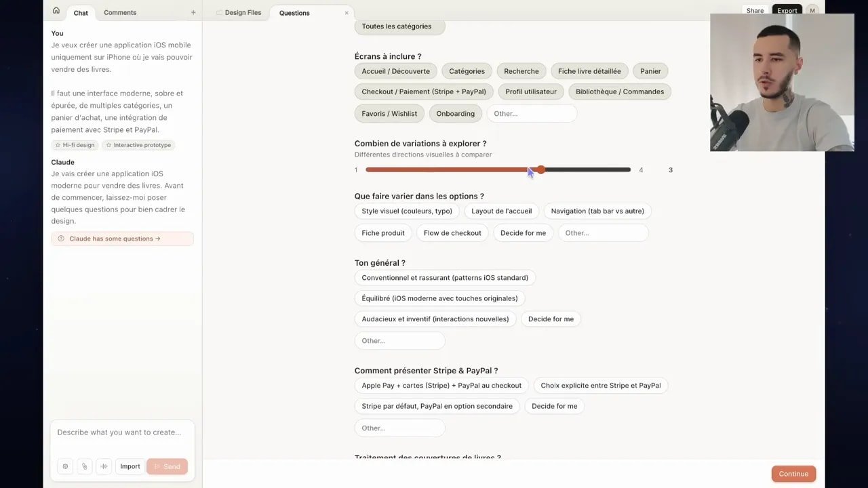This screenshot has height=488, width=868.
Task: Click the Export button top right
Action: pyautogui.click(x=787, y=10)
